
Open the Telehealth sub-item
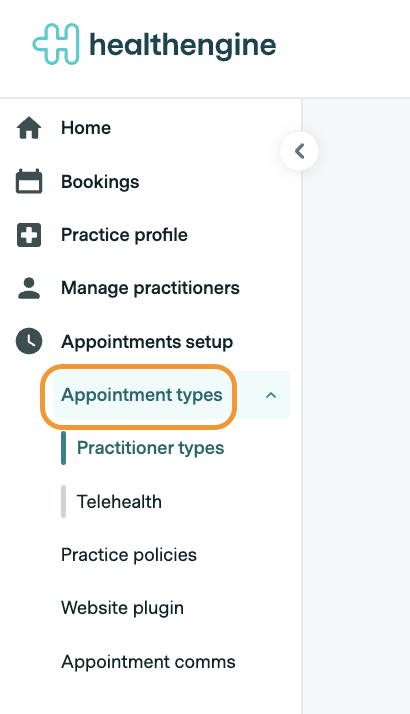(x=119, y=502)
